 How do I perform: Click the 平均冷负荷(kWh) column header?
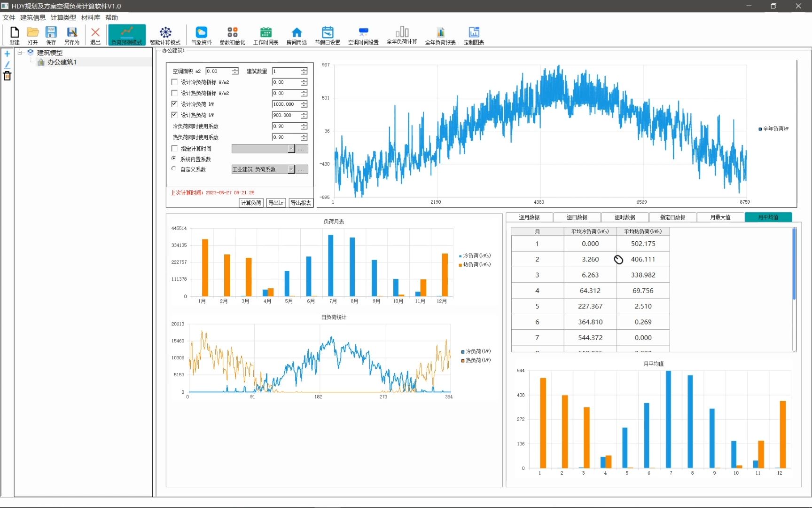(590, 231)
